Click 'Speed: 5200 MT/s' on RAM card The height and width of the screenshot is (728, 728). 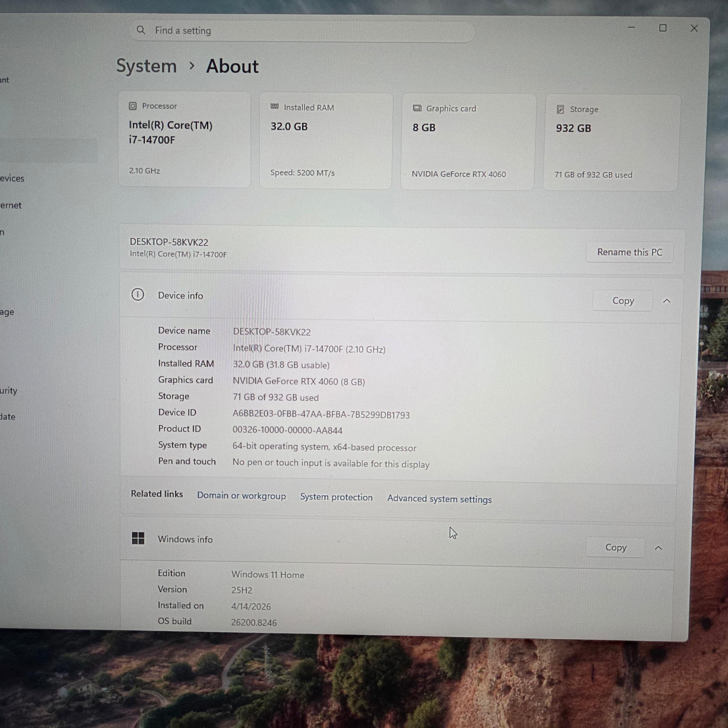(x=302, y=172)
